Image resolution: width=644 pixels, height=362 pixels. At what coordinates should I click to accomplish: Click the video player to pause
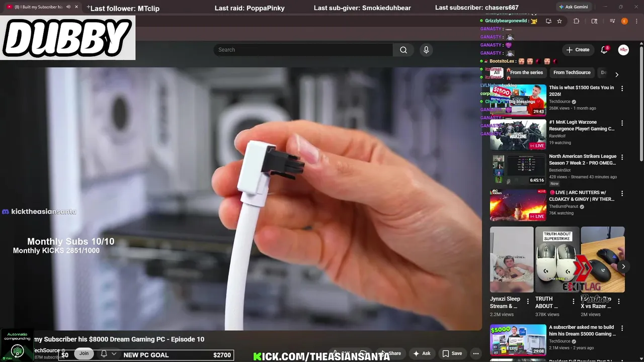point(240,199)
